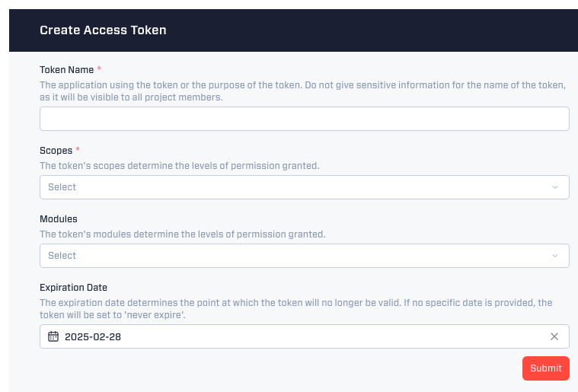Click the red asterisk beside Scopes
578x392 pixels.
[x=78, y=149]
